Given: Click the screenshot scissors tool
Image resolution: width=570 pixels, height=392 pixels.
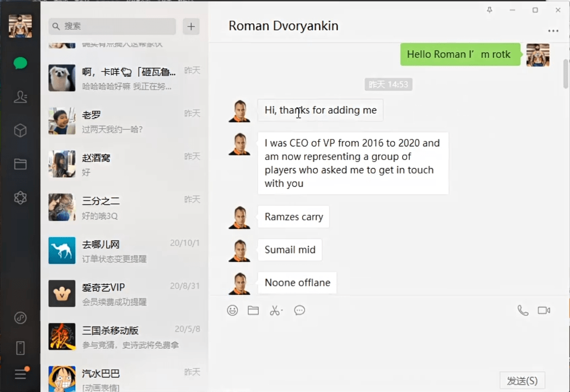Looking at the screenshot, I should click(x=276, y=310).
